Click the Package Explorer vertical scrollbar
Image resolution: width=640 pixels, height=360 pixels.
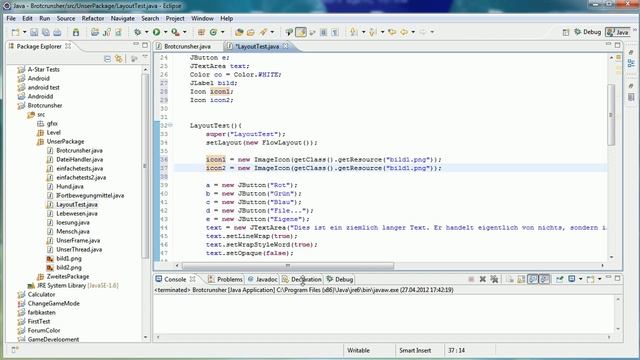point(146,165)
